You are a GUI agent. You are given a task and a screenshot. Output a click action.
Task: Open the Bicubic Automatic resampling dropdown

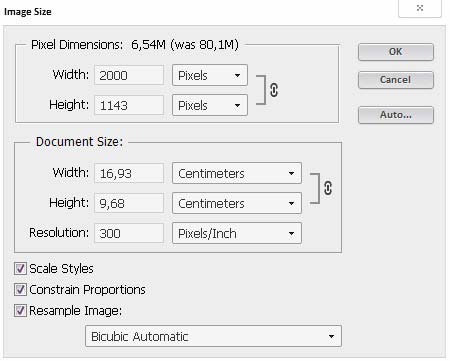213,336
